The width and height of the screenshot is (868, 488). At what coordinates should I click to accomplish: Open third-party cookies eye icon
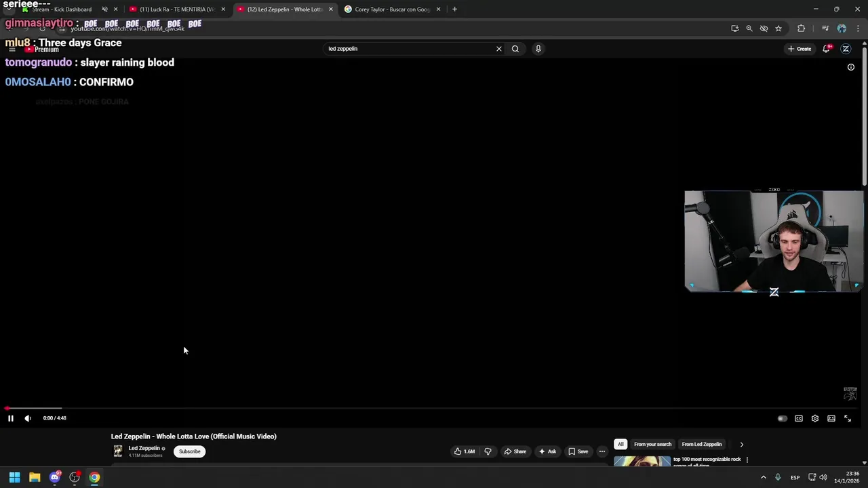pyautogui.click(x=764, y=28)
